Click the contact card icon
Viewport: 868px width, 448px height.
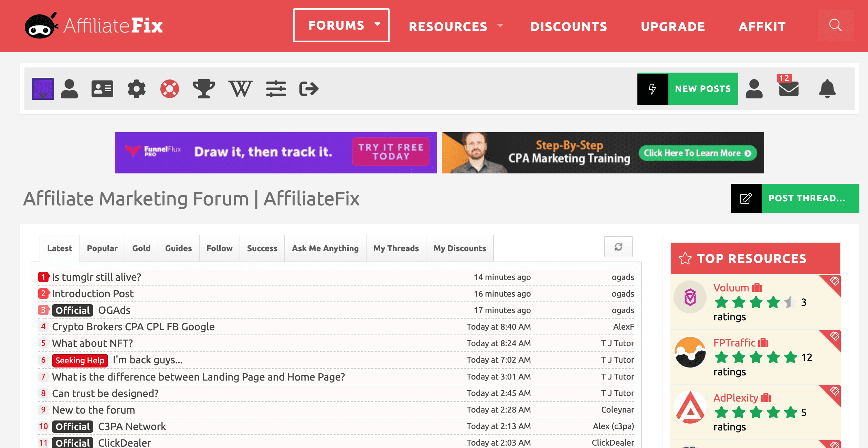(102, 89)
